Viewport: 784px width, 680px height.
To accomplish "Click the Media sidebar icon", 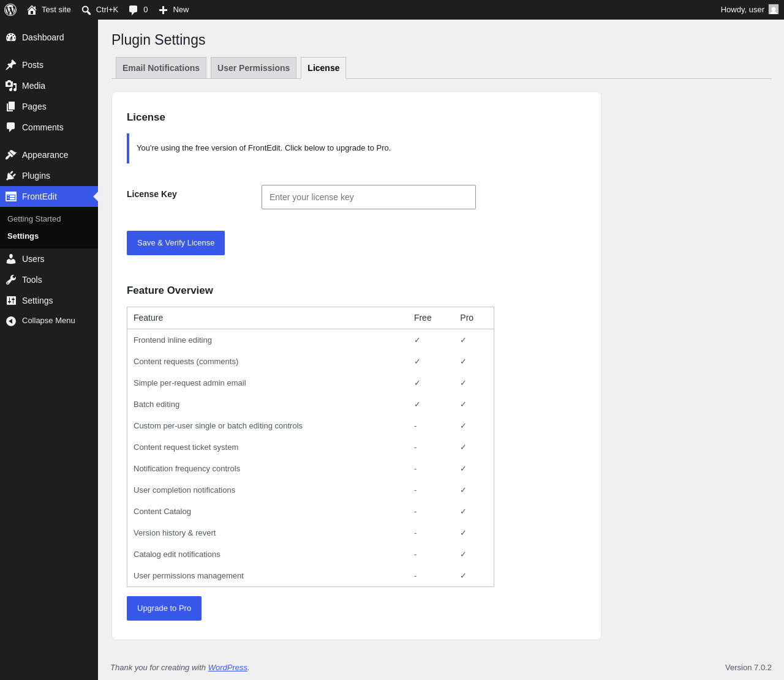I will (11, 86).
